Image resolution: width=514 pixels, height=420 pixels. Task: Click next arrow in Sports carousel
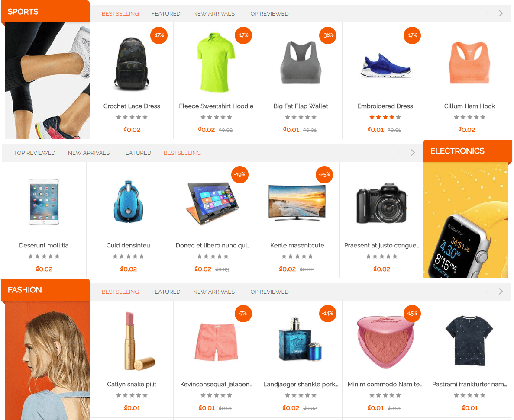click(x=501, y=13)
